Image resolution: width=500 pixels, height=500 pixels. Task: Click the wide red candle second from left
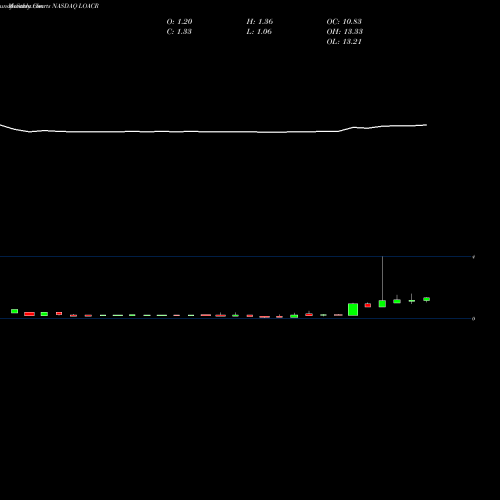pyautogui.click(x=29, y=314)
